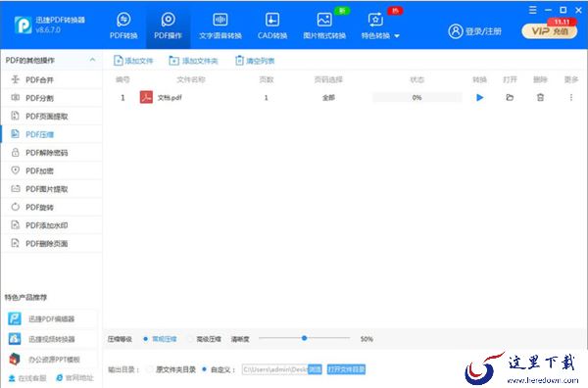Choose PDF页面提取 in the sidebar
588x388 pixels.
click(52, 117)
